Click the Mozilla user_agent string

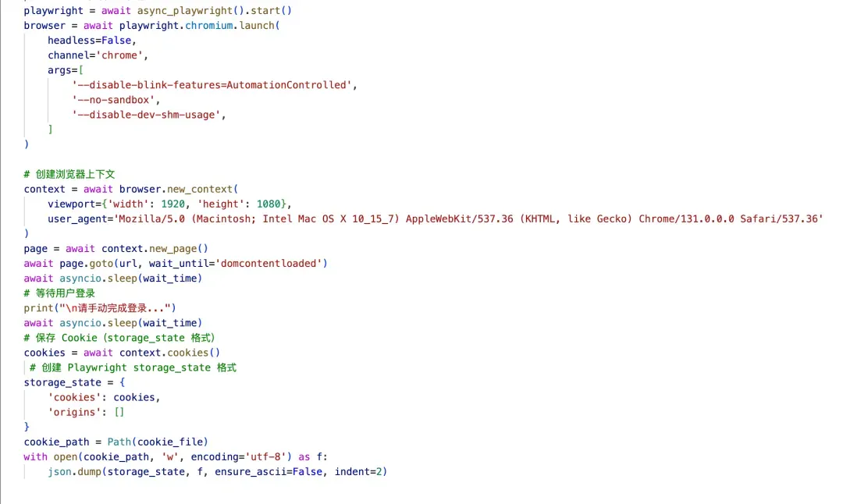tap(471, 219)
